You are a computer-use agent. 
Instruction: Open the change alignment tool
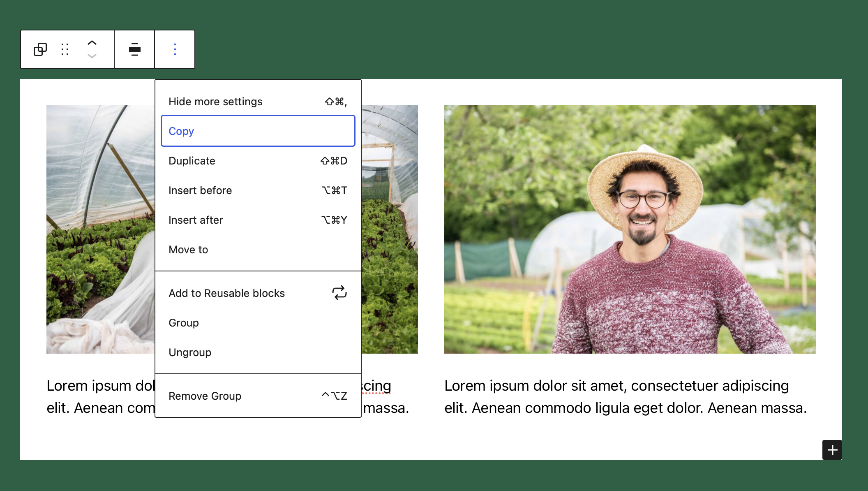click(134, 49)
